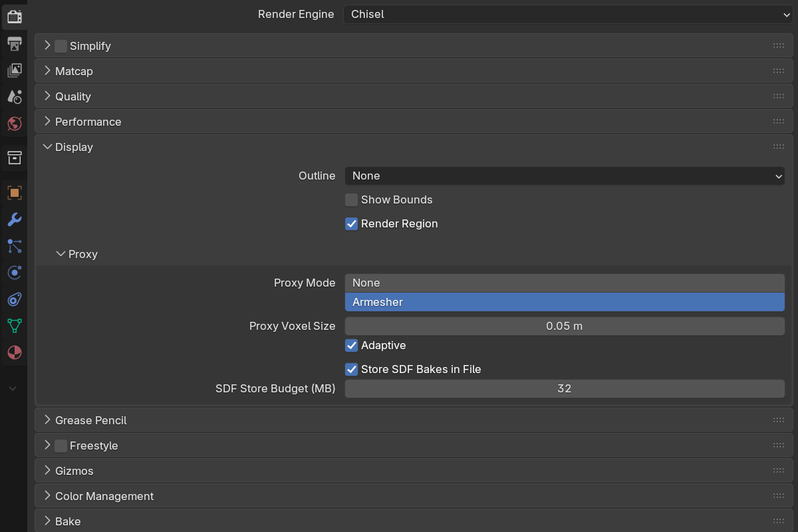
Task: Open the Modifiers wrench tab icon
Action: (14, 219)
